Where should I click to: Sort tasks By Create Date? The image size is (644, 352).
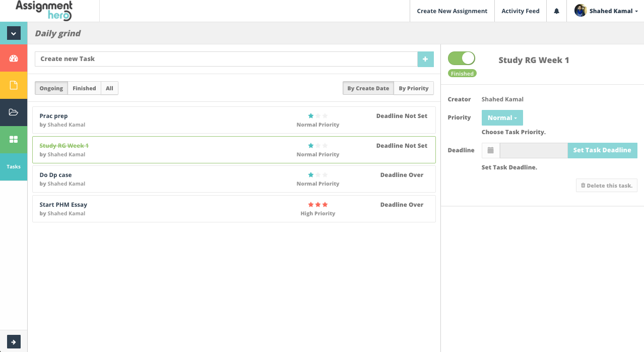tap(368, 88)
